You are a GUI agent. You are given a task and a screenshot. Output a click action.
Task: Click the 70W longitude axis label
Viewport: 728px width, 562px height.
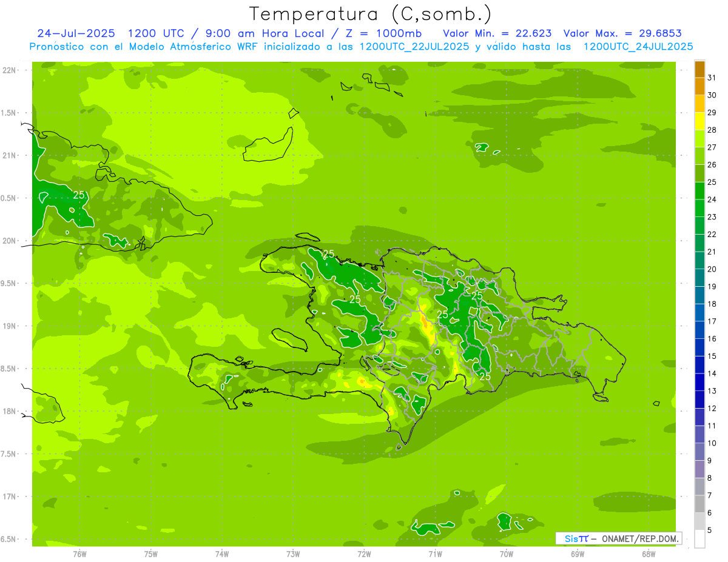(507, 554)
